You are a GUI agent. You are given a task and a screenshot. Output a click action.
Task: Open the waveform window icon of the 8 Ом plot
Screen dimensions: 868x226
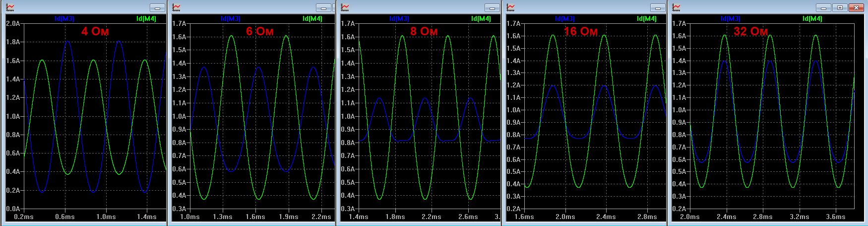(345, 7)
